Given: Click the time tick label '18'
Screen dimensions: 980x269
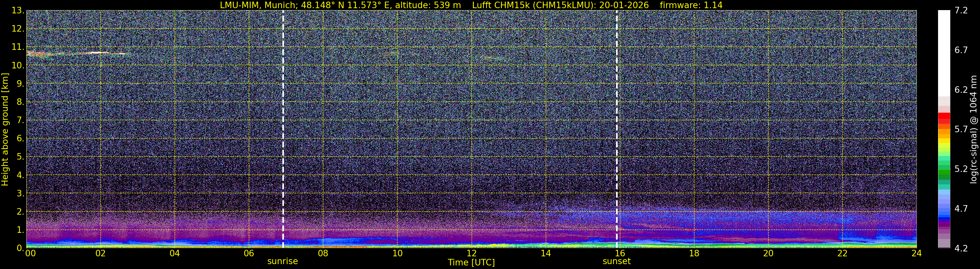Looking at the screenshot, I should [x=694, y=253].
